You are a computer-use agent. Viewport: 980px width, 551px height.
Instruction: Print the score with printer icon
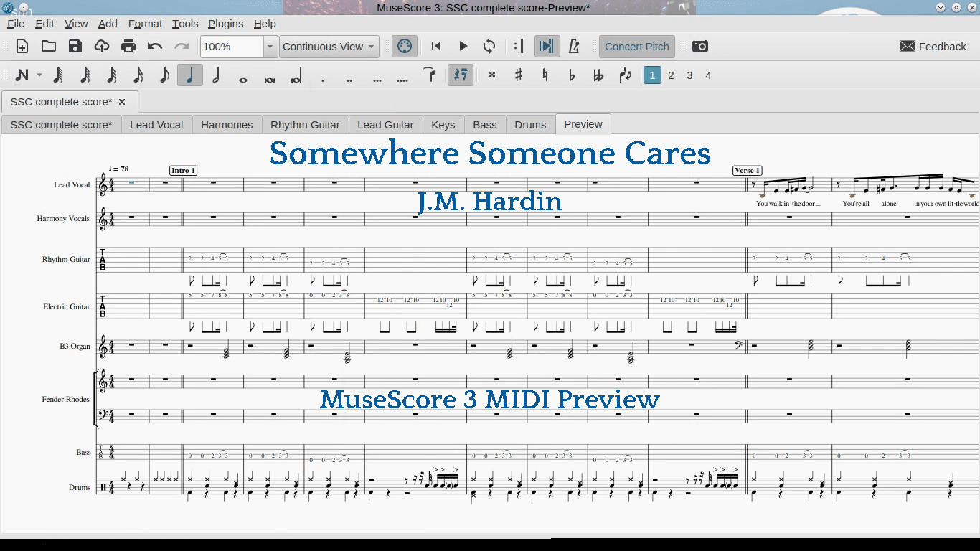pyautogui.click(x=128, y=47)
